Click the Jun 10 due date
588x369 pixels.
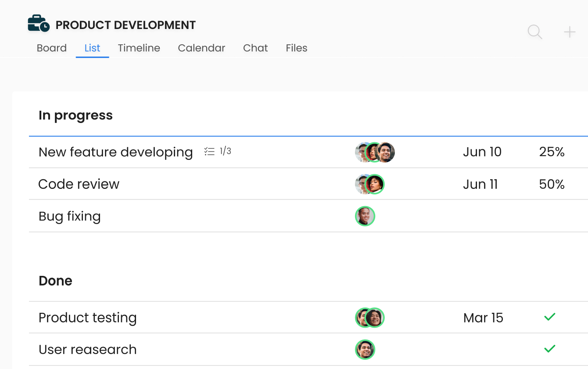click(x=482, y=152)
